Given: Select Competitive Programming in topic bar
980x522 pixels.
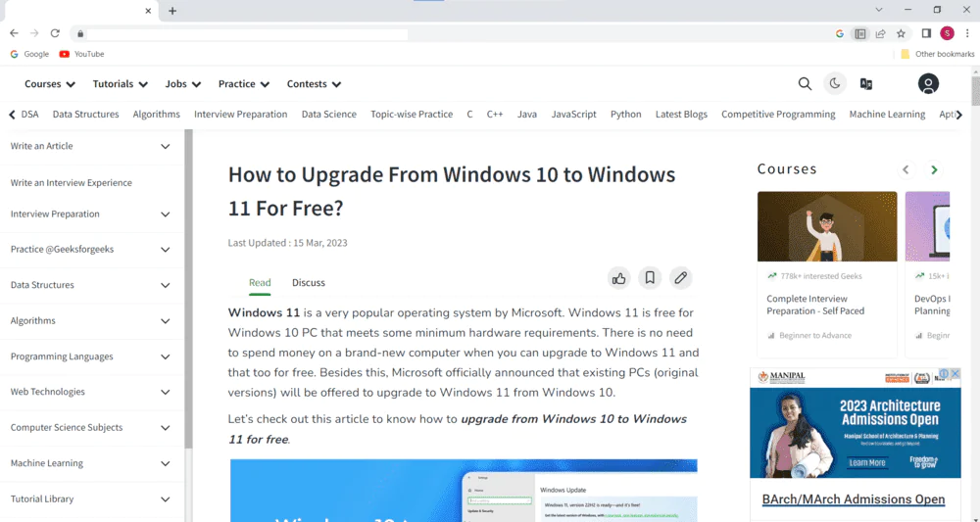Looking at the screenshot, I should pos(778,115).
